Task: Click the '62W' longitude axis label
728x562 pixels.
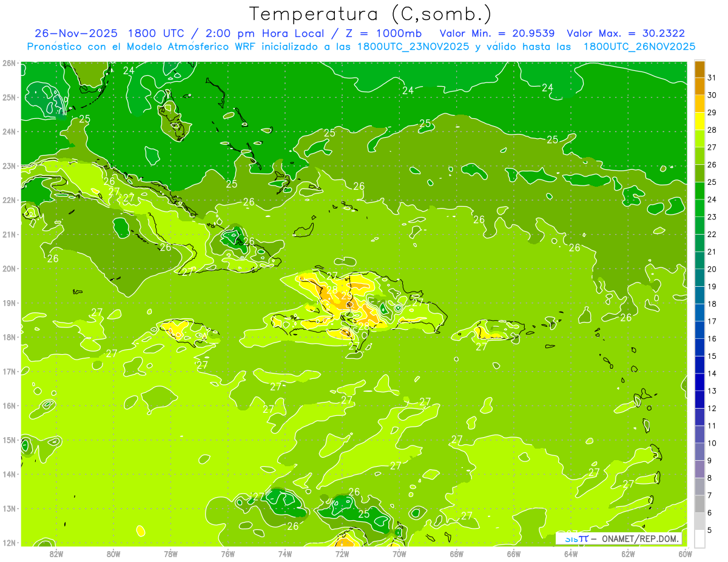Action: 628,554
